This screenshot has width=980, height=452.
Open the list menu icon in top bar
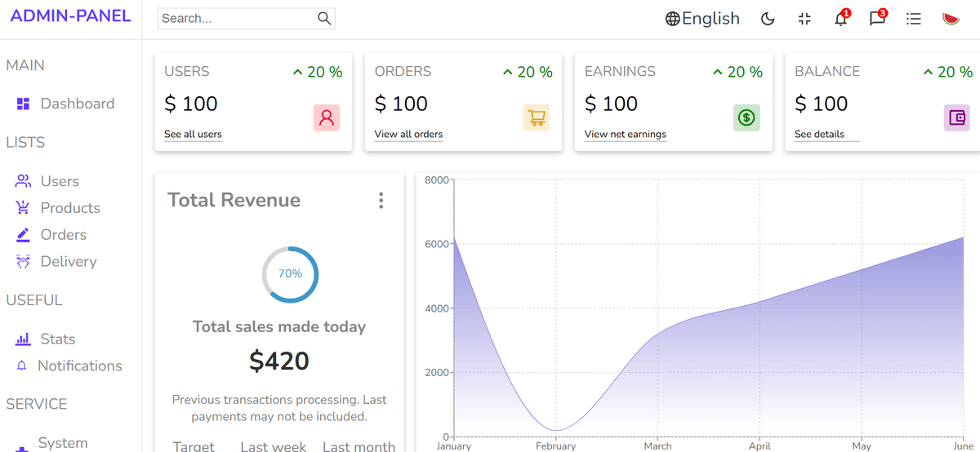[914, 19]
